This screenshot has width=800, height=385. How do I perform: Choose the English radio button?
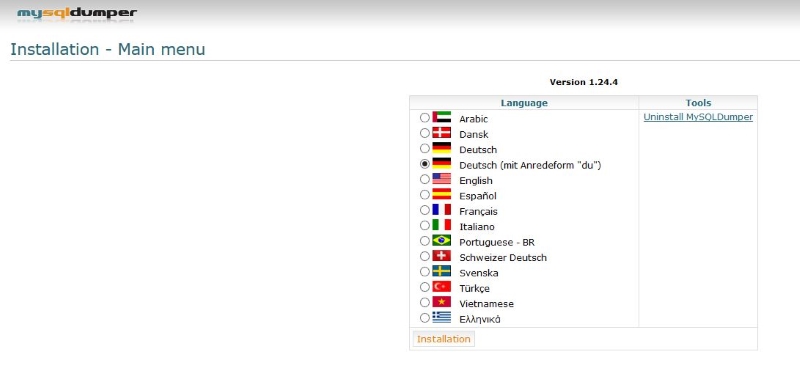(x=424, y=179)
